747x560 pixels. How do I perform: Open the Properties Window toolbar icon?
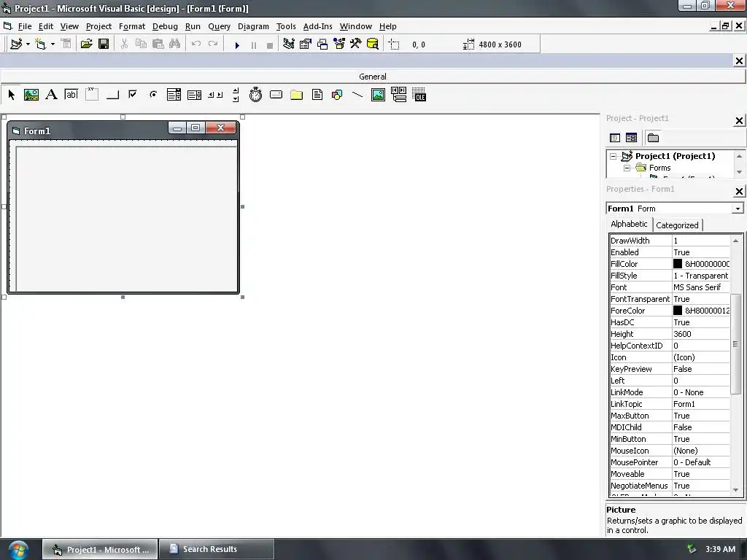(306, 44)
